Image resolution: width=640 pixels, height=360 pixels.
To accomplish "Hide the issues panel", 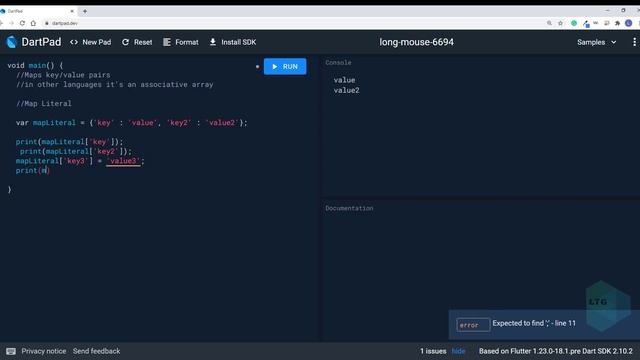I will click(458, 351).
